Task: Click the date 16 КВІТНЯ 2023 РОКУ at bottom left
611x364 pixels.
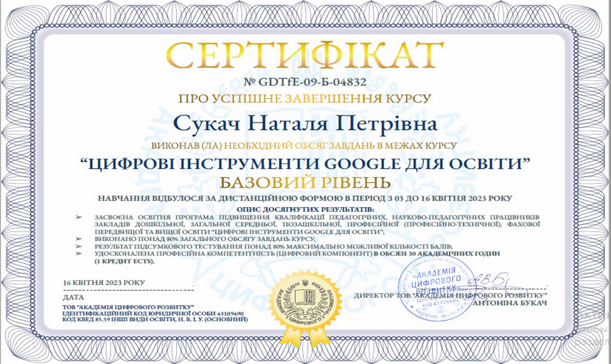Action: [x=104, y=282]
